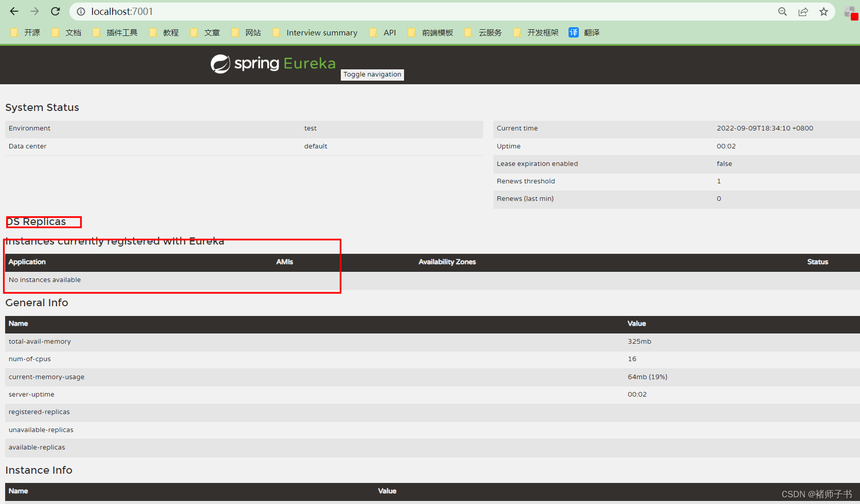
Task: Open the 文档 bookmark folder
Action: [66, 32]
